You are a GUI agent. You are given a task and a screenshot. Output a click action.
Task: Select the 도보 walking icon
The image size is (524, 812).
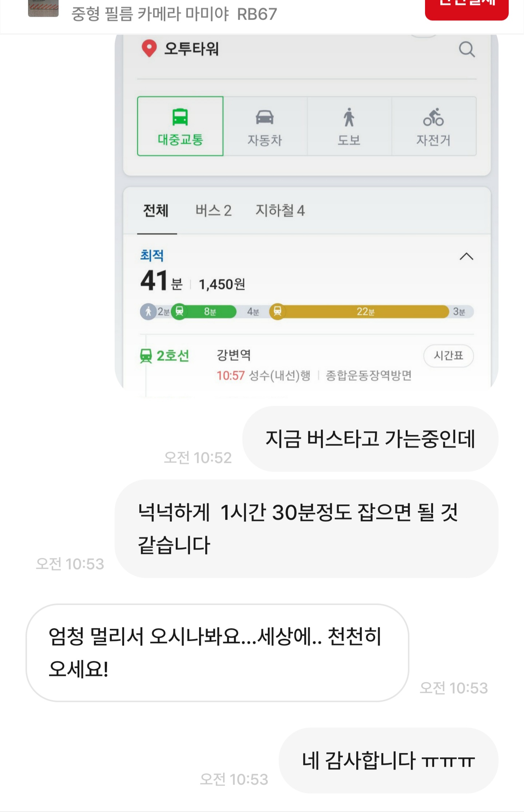(x=349, y=117)
